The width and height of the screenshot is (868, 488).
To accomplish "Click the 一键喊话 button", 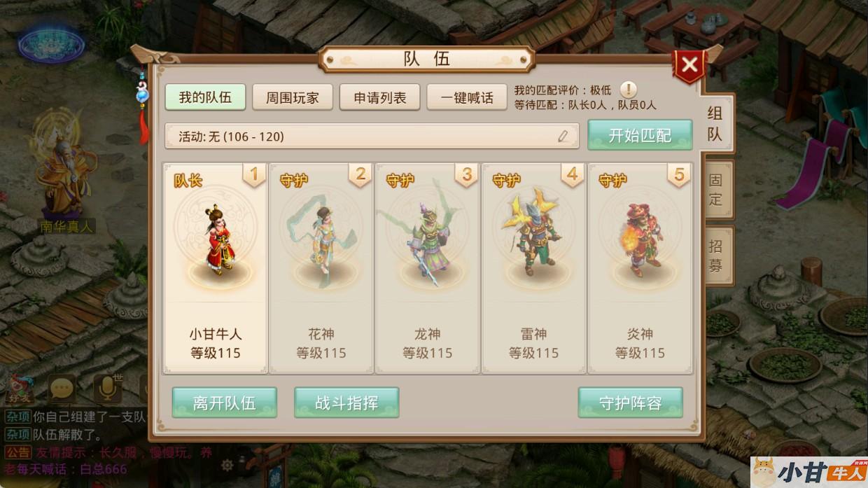I will click(x=467, y=97).
